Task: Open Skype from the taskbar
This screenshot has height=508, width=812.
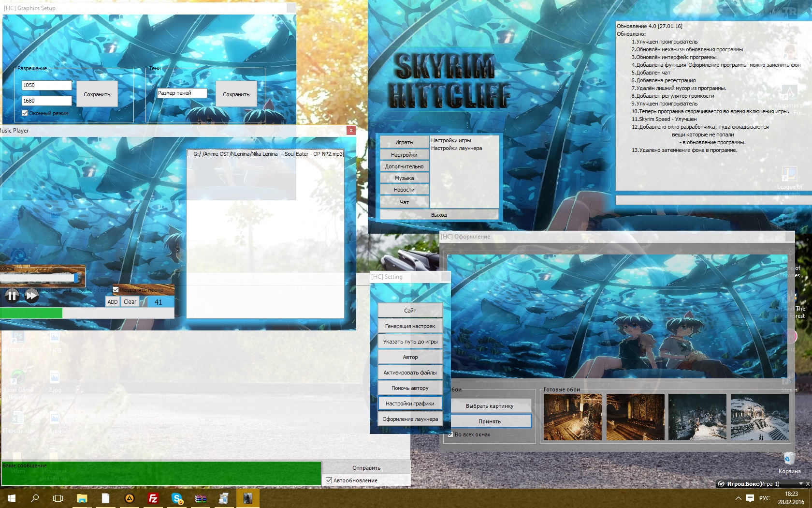Action: pos(177,498)
